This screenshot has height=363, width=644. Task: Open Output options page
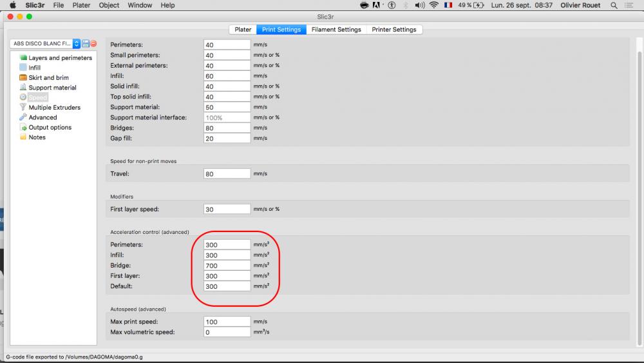(50, 128)
